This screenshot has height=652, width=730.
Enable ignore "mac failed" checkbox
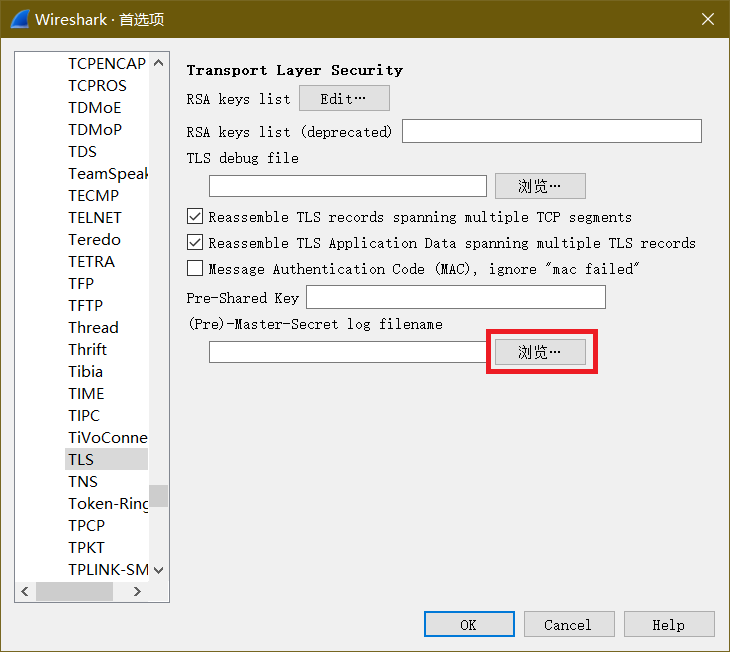[x=195, y=268]
